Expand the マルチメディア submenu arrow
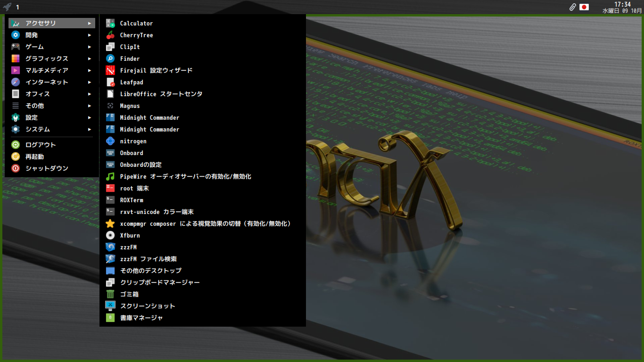 click(90, 70)
